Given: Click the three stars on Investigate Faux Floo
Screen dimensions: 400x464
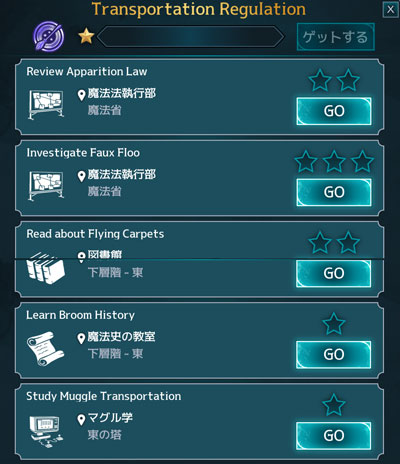Looking at the screenshot, I should pos(334,161).
